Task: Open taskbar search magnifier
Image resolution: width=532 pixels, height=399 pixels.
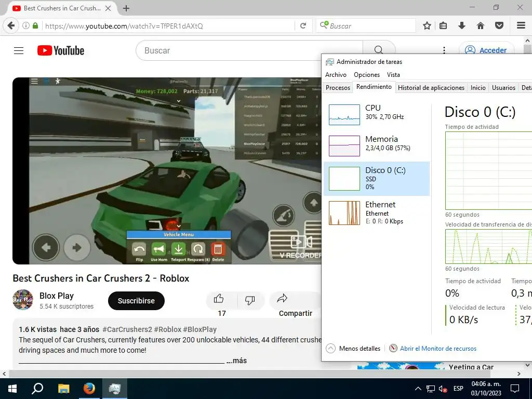Action: tap(37, 389)
